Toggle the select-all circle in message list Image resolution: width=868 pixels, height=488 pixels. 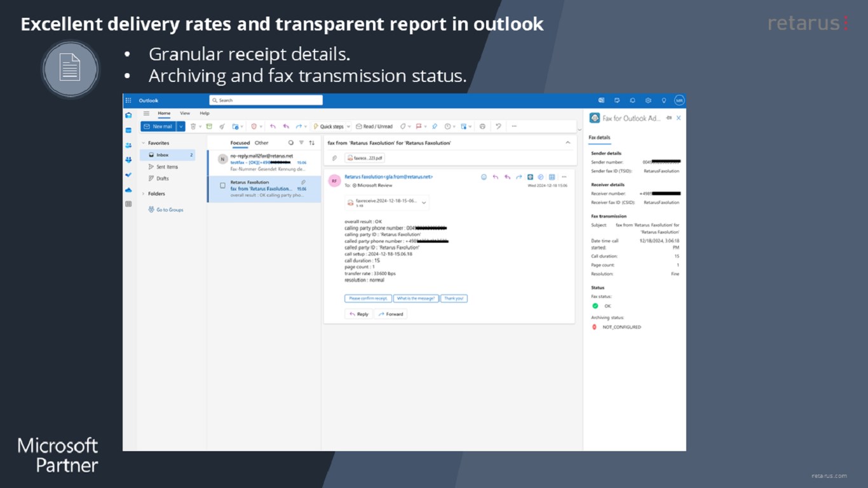click(290, 143)
